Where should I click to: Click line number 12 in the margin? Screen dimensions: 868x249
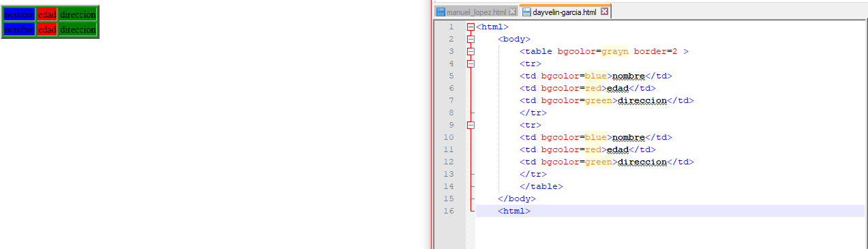(x=448, y=162)
